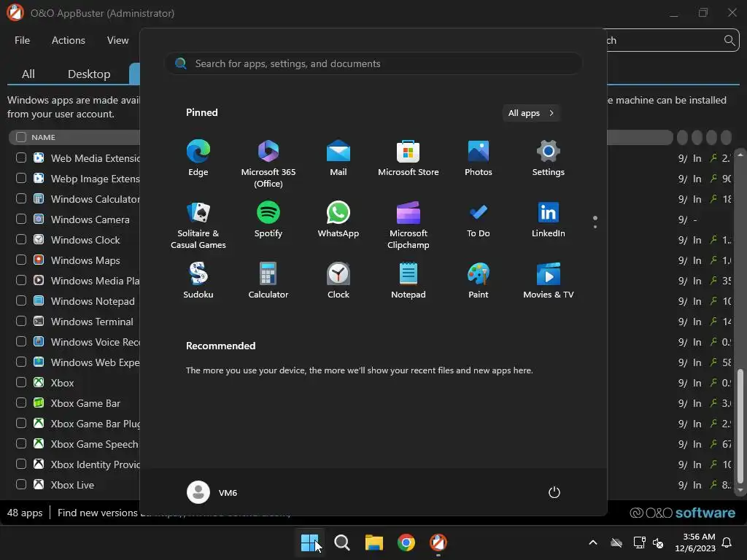Tick the Xbox Game Bar checkbox
The width and height of the screenshot is (747, 560).
coord(21,402)
